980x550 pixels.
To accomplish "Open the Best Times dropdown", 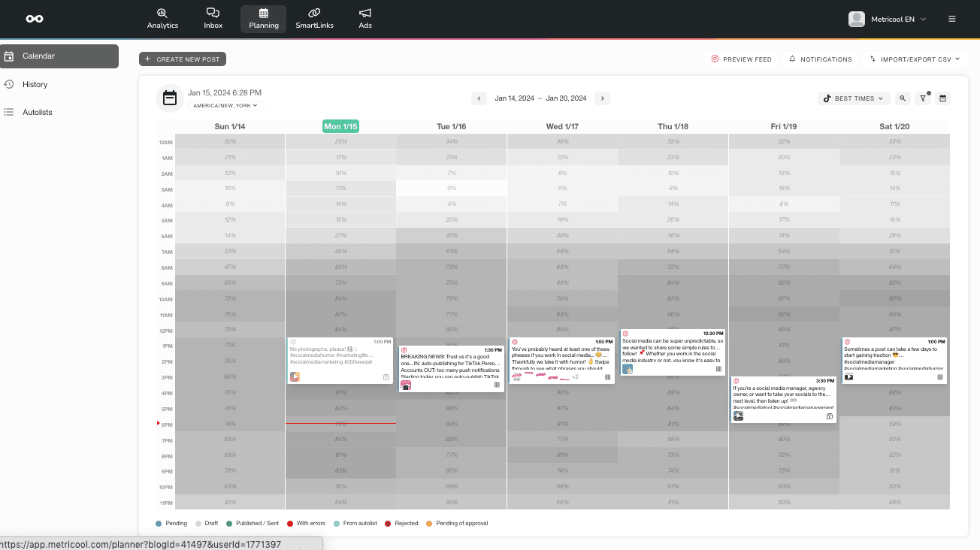I will pyautogui.click(x=854, y=98).
